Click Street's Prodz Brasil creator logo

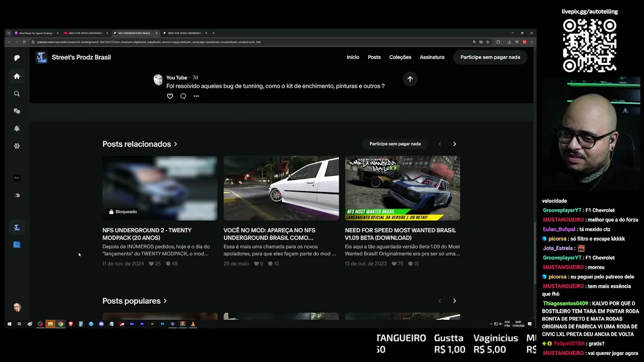click(41, 57)
